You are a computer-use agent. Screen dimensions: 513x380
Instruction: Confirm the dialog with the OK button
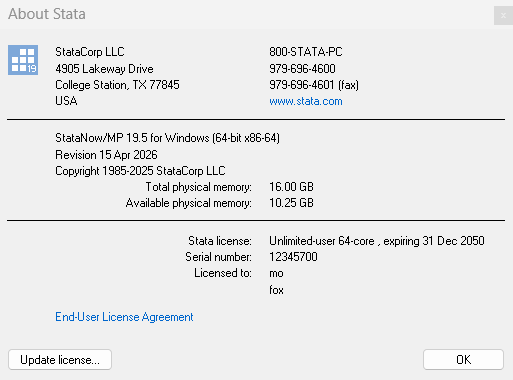coord(463,360)
